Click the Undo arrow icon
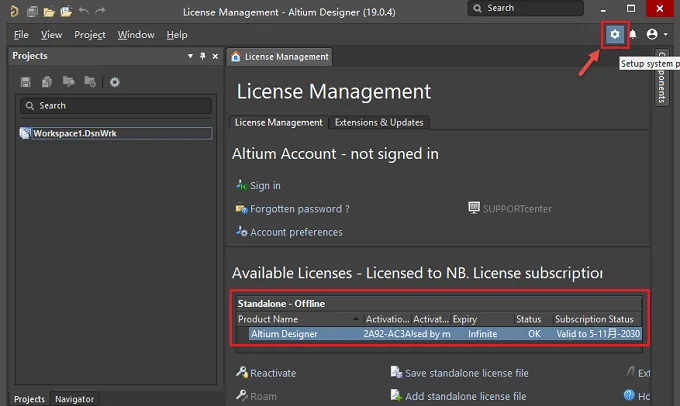 (84, 10)
